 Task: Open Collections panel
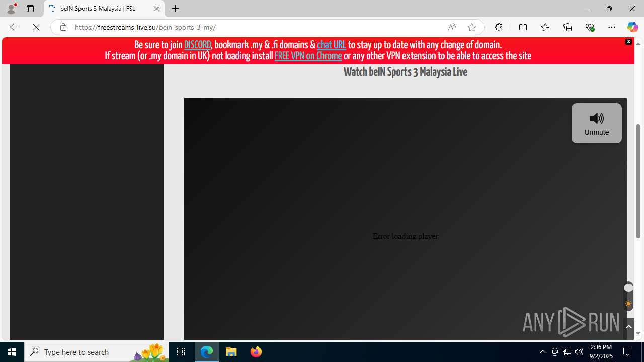pos(568,27)
